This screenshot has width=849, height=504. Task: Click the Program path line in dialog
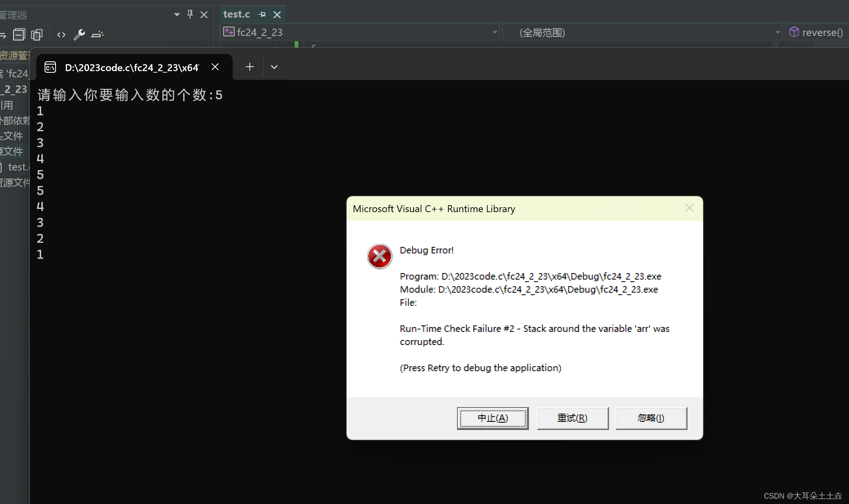point(531,276)
